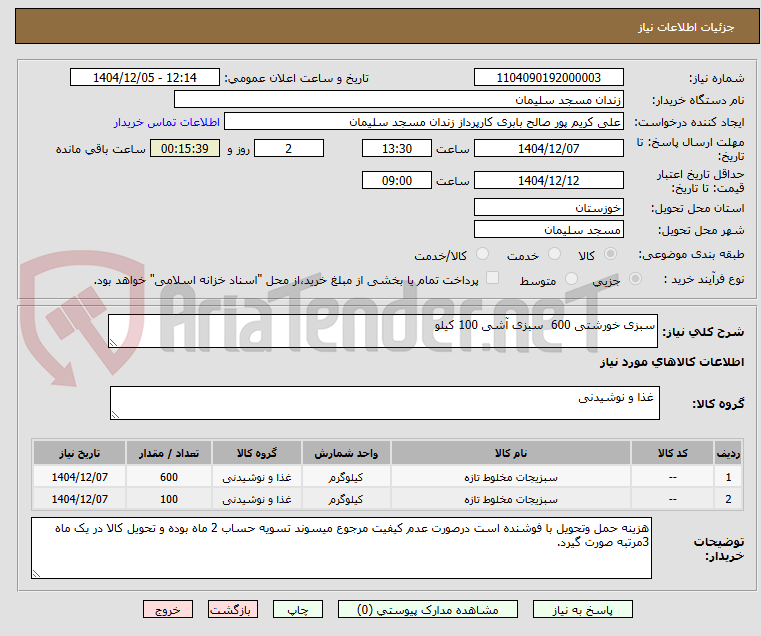761x636 pixels.
Task: Click row 2 unit cell 'کیلوگرم'
Action: pos(346,499)
